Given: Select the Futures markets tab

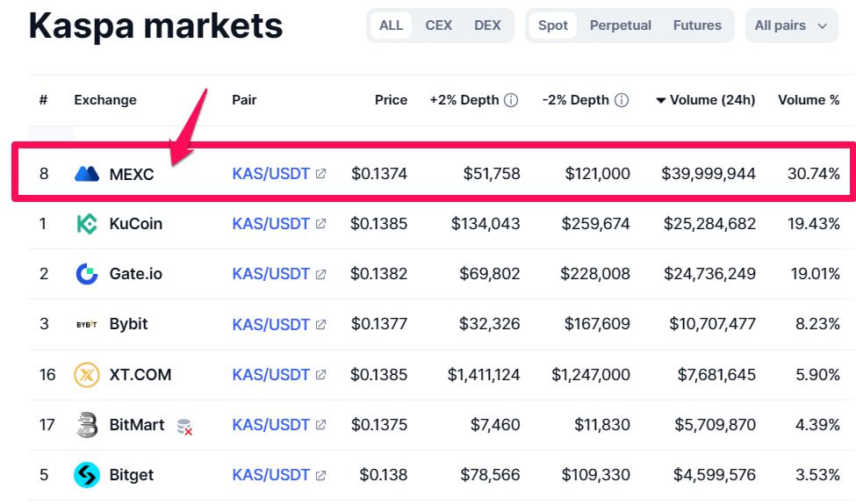Looking at the screenshot, I should pos(697,25).
